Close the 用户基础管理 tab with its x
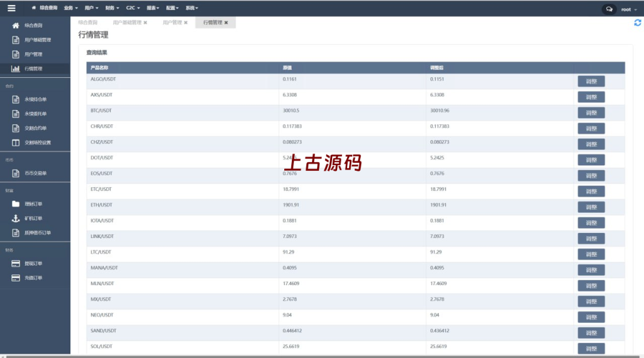Image resolution: width=644 pixels, height=358 pixels. click(x=145, y=23)
